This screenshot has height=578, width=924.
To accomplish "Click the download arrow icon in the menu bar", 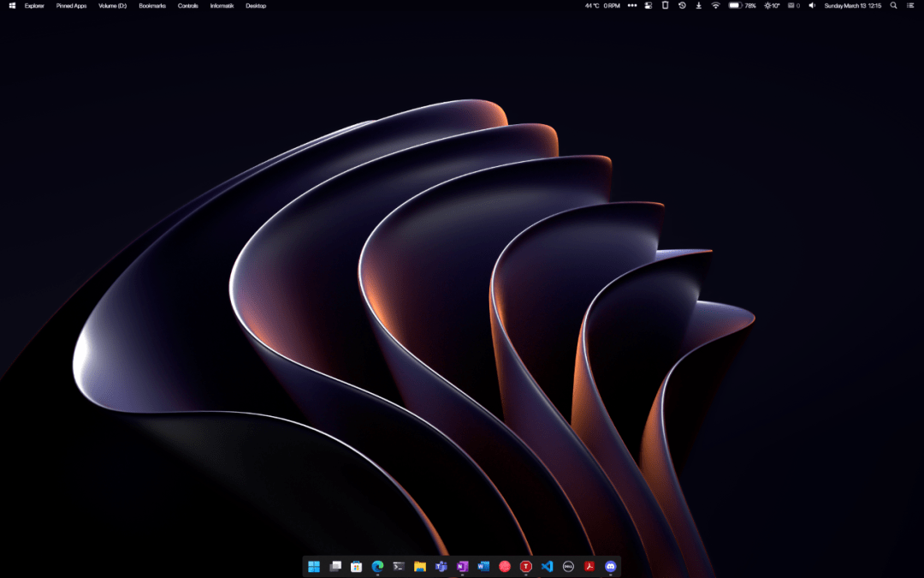I will point(698,6).
